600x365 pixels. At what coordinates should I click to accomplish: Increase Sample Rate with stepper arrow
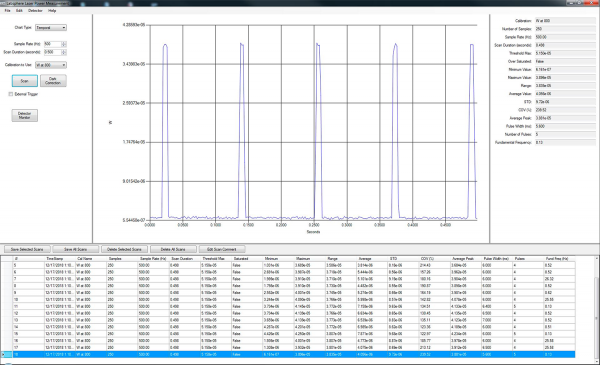64,43
